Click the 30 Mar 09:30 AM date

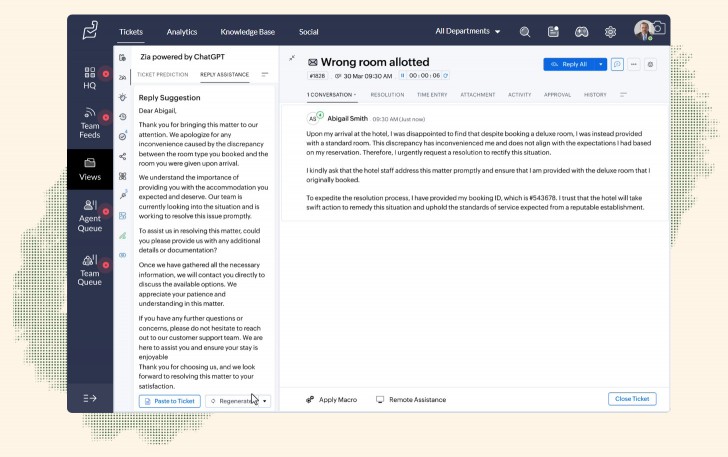367,76
